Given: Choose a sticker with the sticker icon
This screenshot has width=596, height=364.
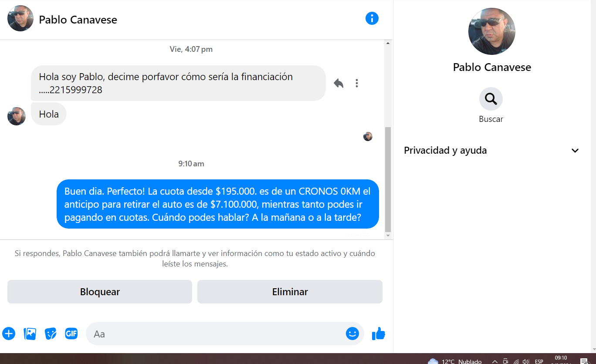Looking at the screenshot, I should tap(51, 334).
